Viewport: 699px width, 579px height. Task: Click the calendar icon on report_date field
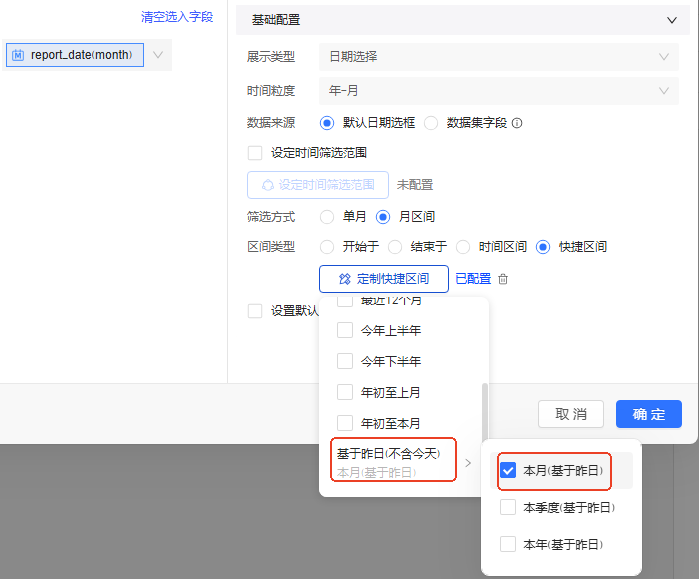[18, 55]
